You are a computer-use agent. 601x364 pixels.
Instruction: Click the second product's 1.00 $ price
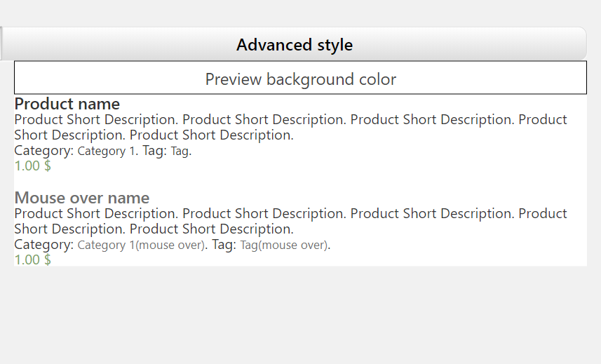tap(32, 259)
